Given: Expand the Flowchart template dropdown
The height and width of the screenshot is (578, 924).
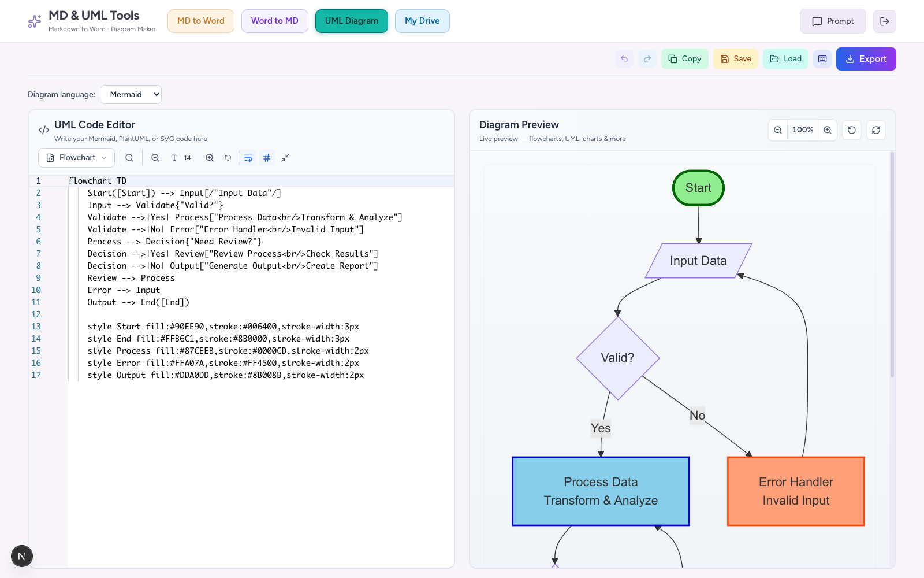Looking at the screenshot, I should [76, 158].
